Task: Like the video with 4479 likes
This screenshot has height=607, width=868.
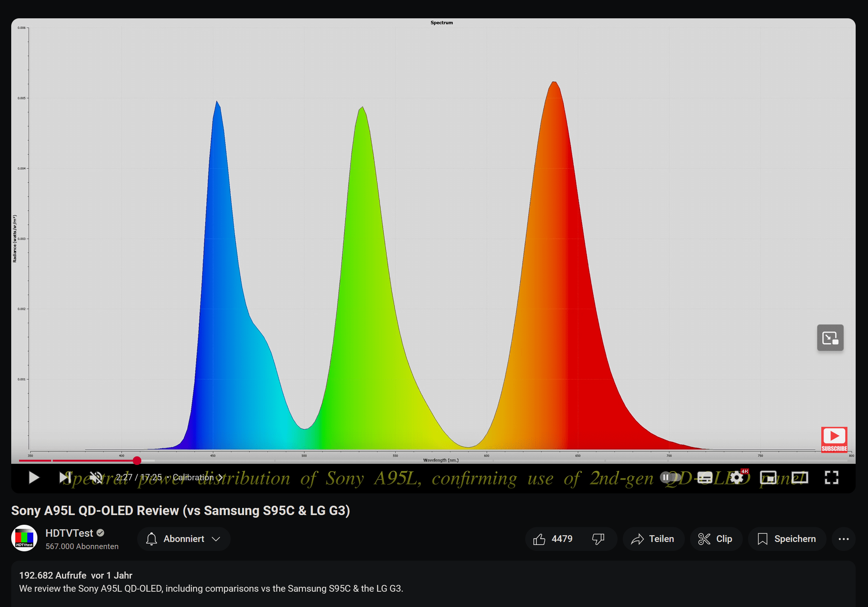Action: [553, 539]
